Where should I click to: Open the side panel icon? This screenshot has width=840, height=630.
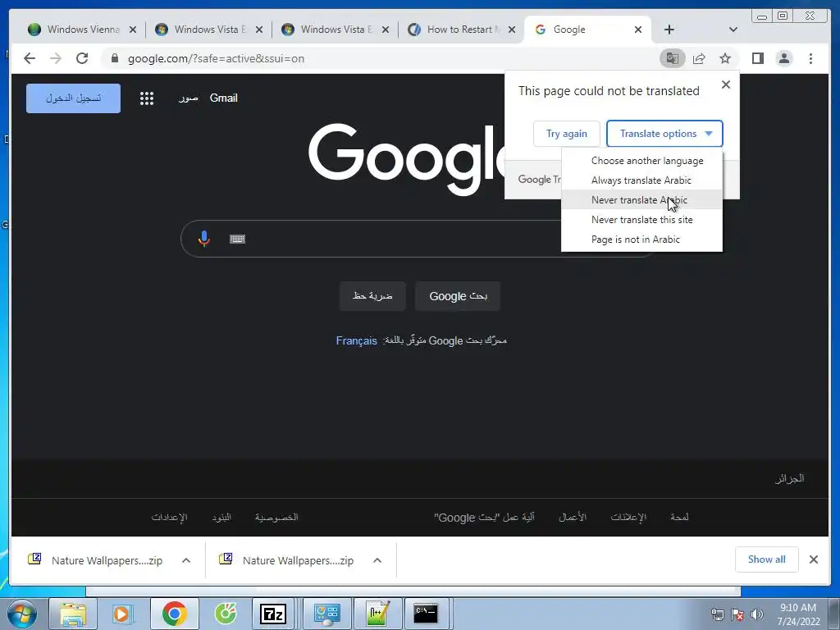[757, 58]
